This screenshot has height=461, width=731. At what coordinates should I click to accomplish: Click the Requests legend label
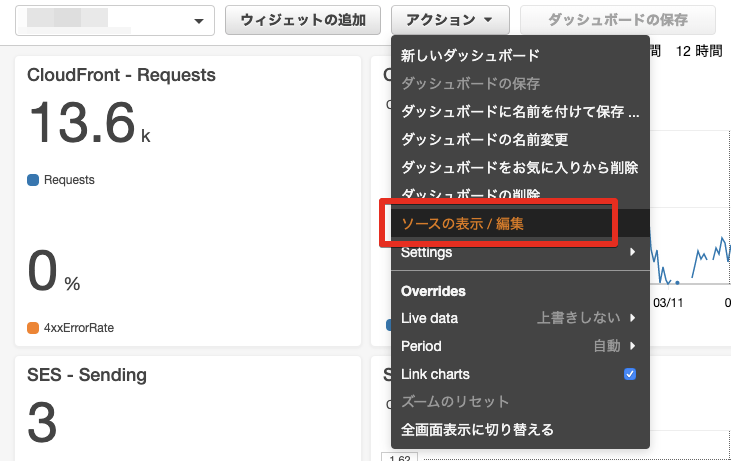point(69,180)
